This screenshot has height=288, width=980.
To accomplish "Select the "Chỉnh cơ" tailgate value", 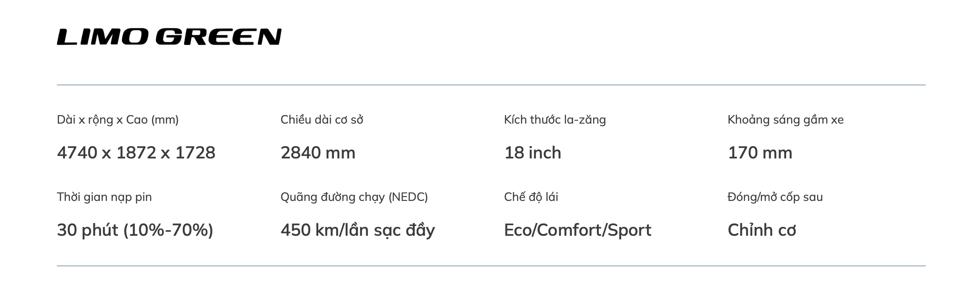I will [762, 230].
